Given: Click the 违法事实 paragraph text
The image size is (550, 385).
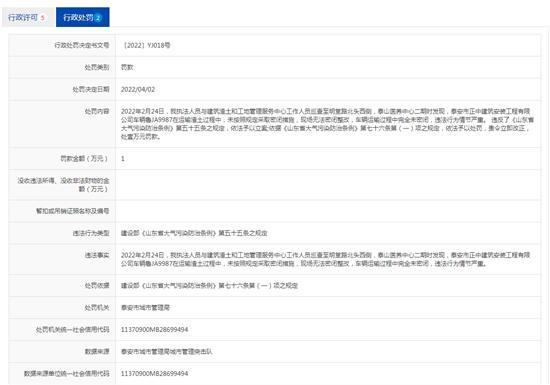Looking at the screenshot, I should coord(326,259).
